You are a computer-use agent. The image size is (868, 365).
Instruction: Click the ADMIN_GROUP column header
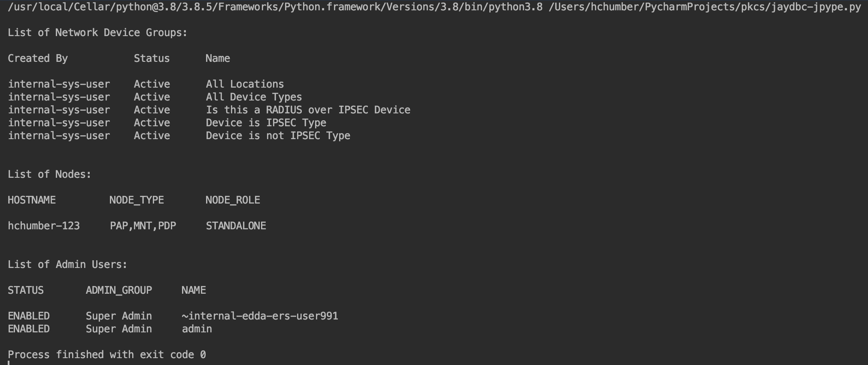119,290
